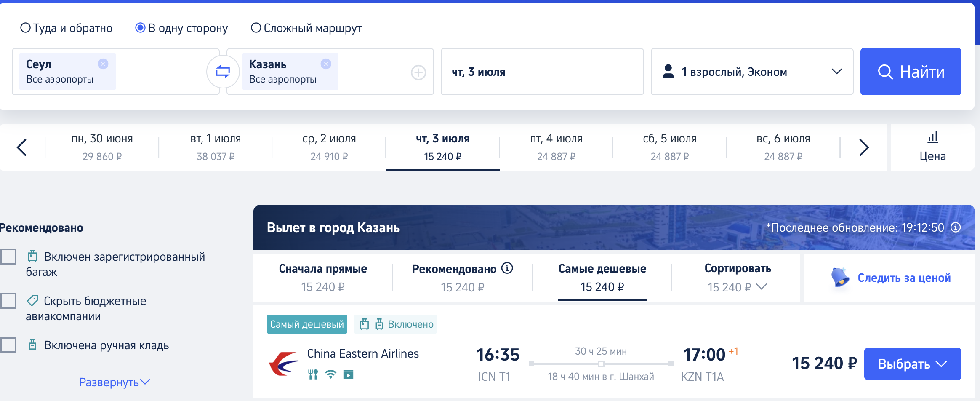
Task: Show previous dates with the left arrow
Action: tap(21, 147)
